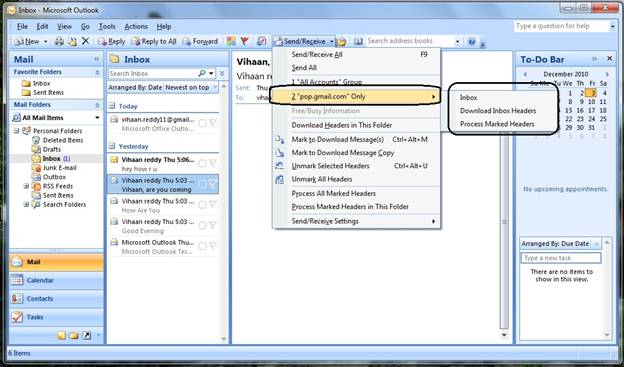Collapse the Today message group
Screen dimensions: 624x367
(112, 106)
